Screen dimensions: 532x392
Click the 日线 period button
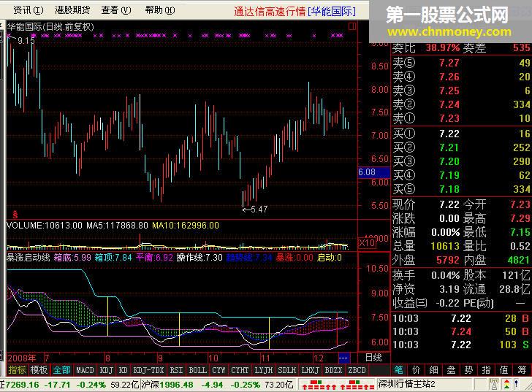coord(373,358)
